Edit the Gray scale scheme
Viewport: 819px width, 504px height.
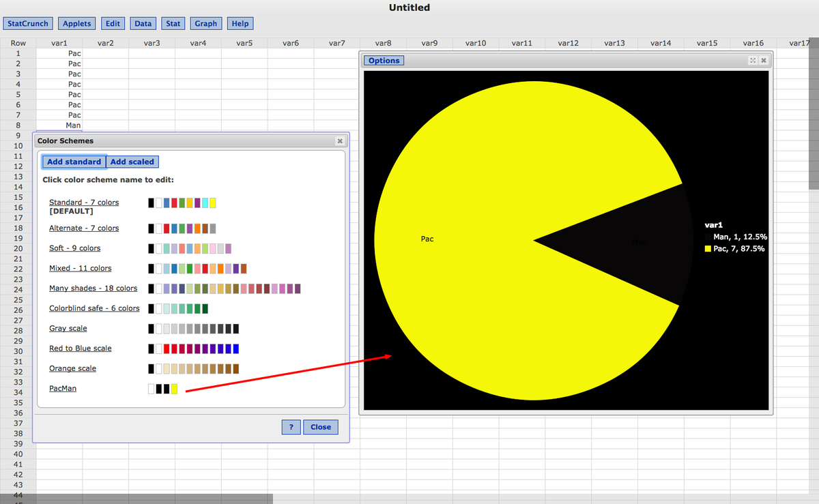coord(68,329)
